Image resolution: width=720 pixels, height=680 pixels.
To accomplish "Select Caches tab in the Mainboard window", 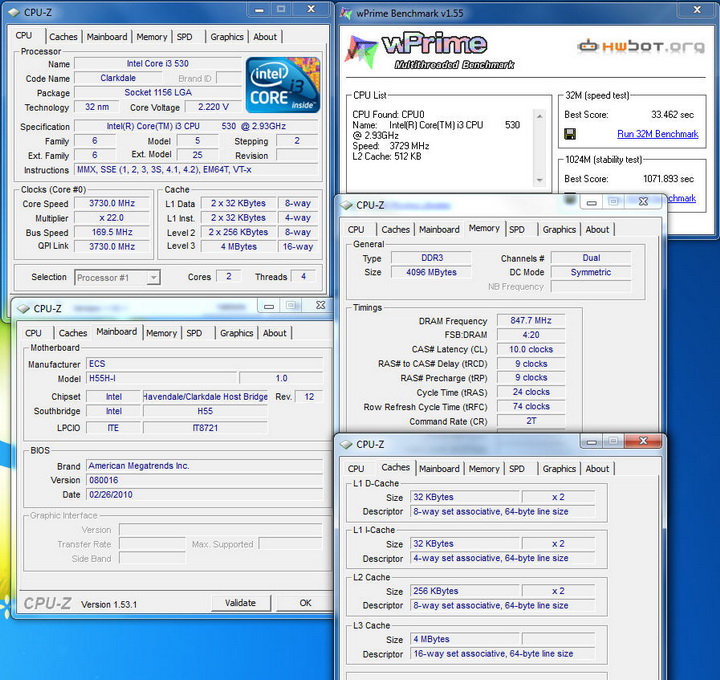I will [x=73, y=333].
